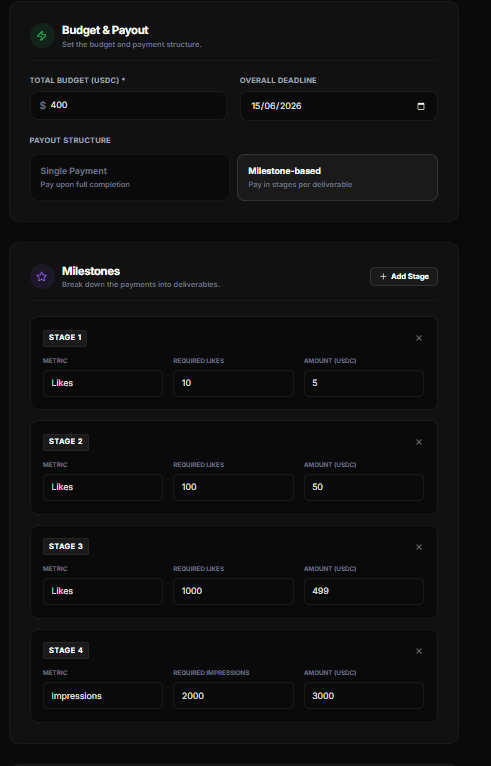The image size is (491, 766).
Task: Click the Add Stage button
Action: 404,277
